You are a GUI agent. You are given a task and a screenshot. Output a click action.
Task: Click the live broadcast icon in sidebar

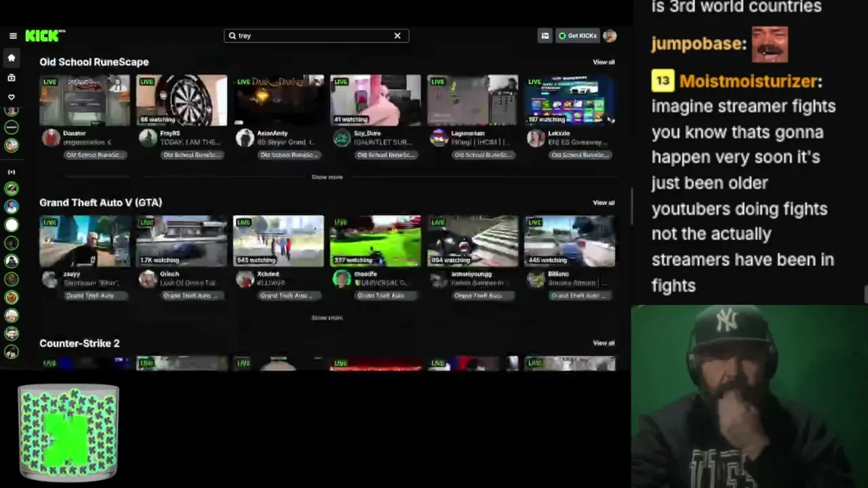pos(12,172)
